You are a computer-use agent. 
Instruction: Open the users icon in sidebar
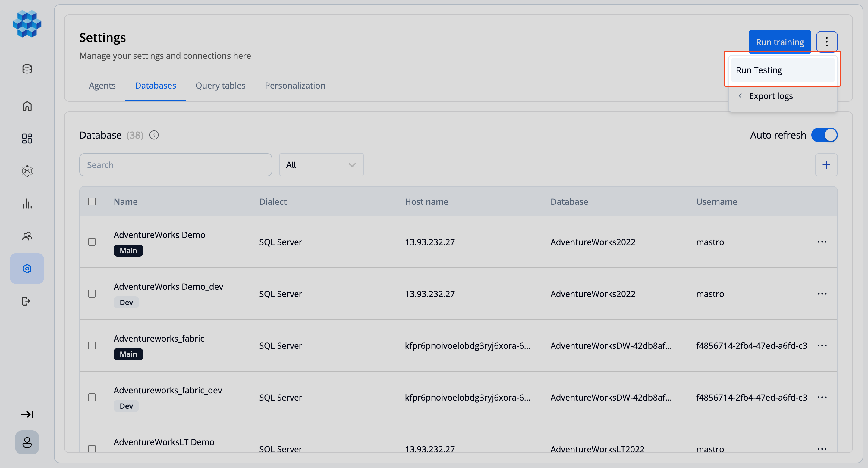(27, 236)
